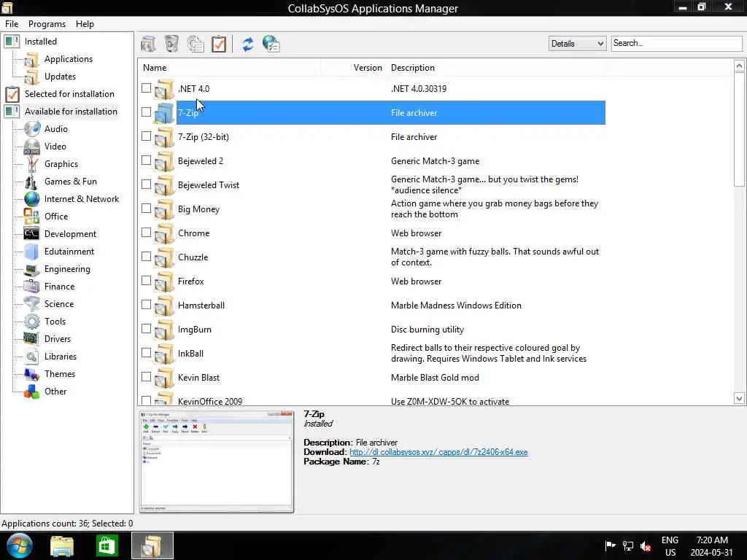Open the Internet & Network category

82,198
